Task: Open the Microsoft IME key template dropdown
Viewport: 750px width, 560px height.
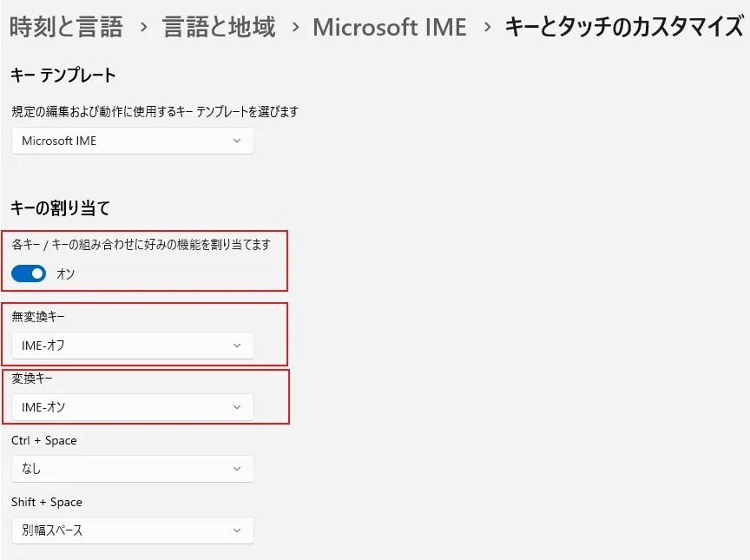Action: pyautogui.click(x=132, y=141)
